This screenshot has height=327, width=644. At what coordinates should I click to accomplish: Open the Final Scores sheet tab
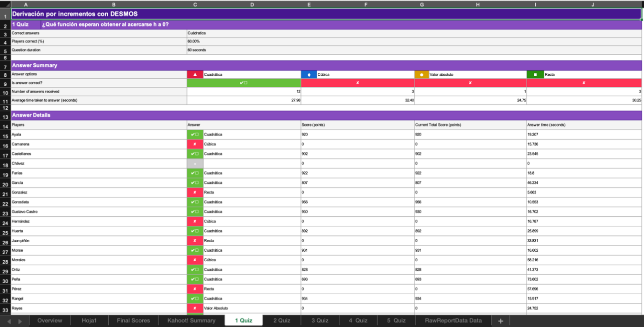(x=133, y=321)
